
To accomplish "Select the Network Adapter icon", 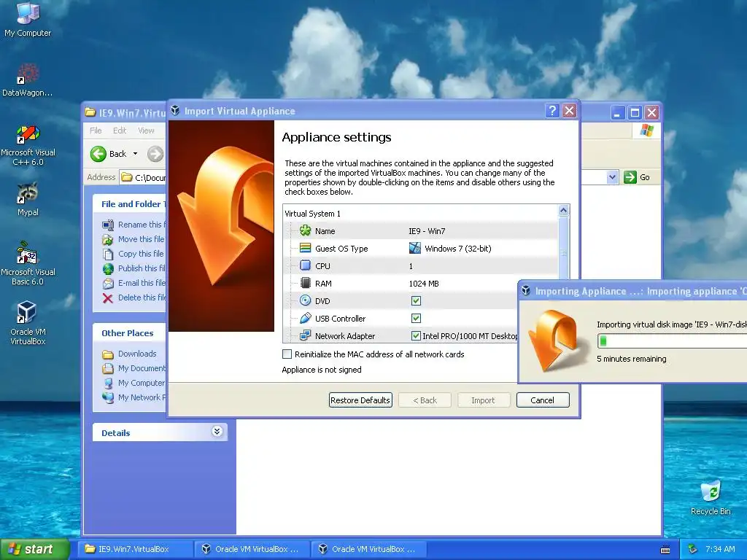I will click(x=305, y=335).
